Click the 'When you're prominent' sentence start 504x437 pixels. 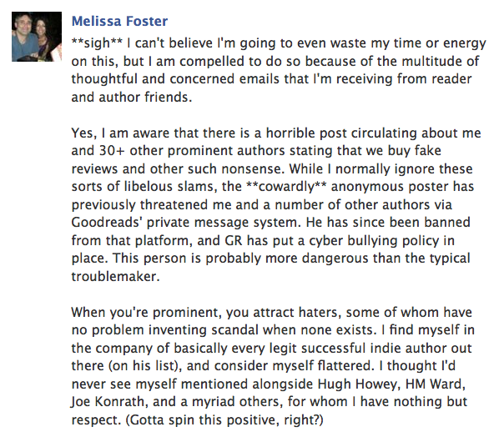point(146,313)
